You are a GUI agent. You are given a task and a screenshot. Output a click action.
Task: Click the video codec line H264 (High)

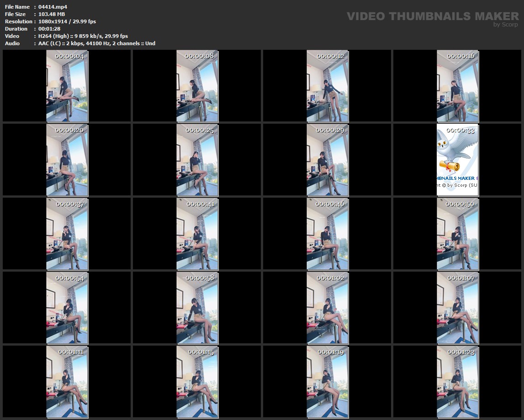pyautogui.click(x=83, y=36)
